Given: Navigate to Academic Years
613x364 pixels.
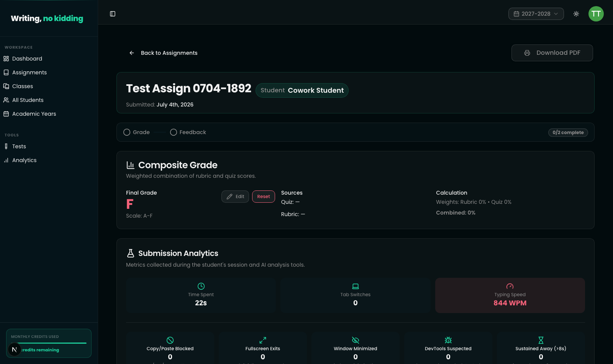Looking at the screenshot, I should (x=49, y=114).
